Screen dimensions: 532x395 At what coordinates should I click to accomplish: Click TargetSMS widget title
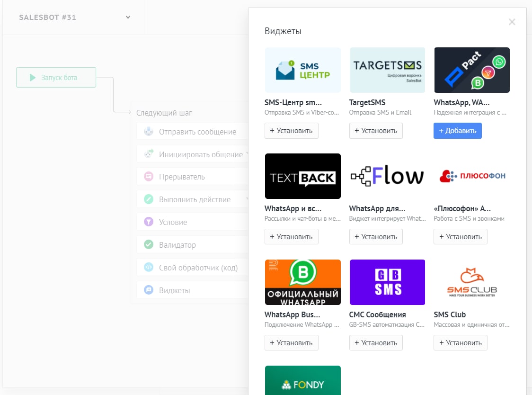(367, 103)
